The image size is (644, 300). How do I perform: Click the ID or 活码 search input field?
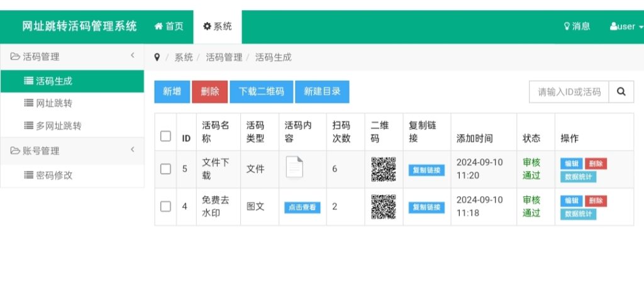click(x=569, y=92)
